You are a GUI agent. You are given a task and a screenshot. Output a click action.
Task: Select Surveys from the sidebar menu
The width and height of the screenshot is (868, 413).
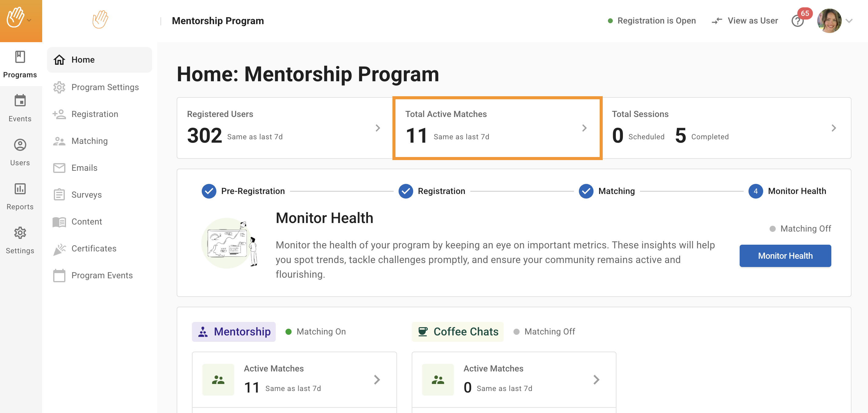86,195
